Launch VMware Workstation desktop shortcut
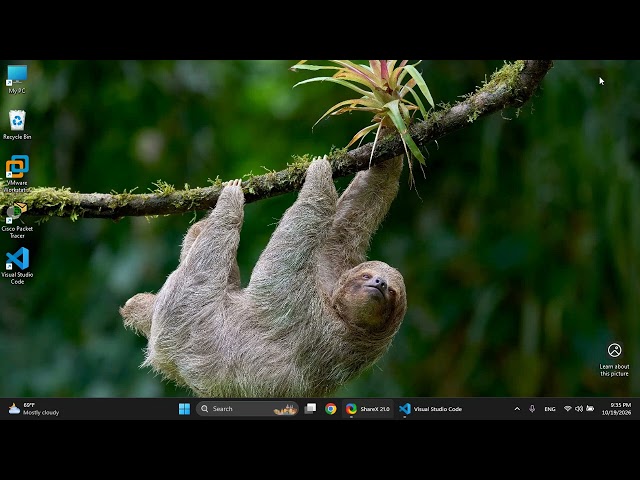 point(17,173)
